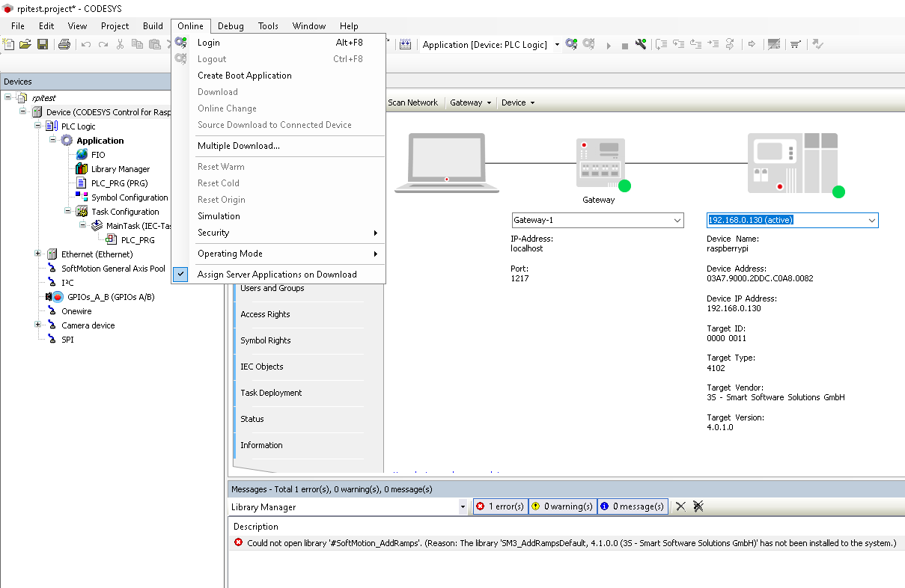Click the toolbar Login gear icon
Image resolution: width=905 pixels, height=588 pixels.
572,45
